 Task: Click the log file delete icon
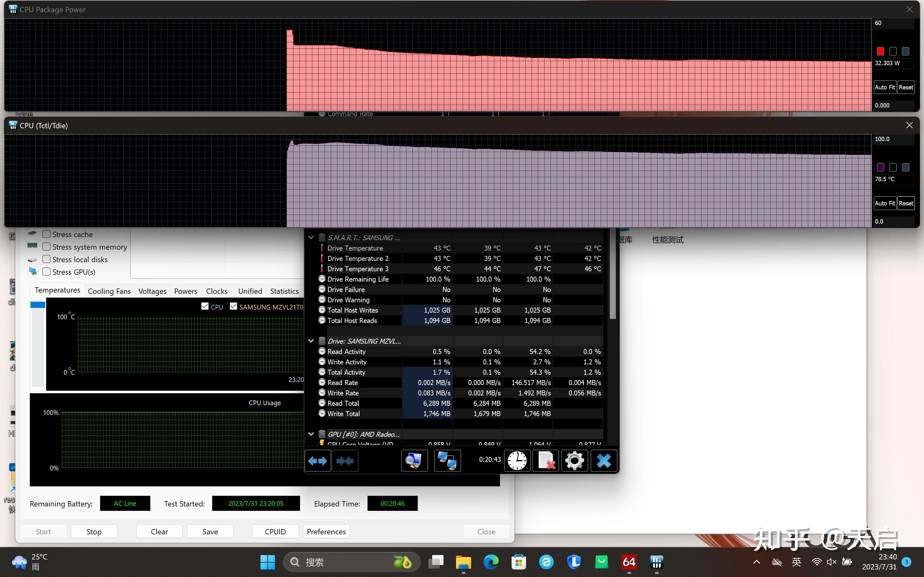(545, 461)
